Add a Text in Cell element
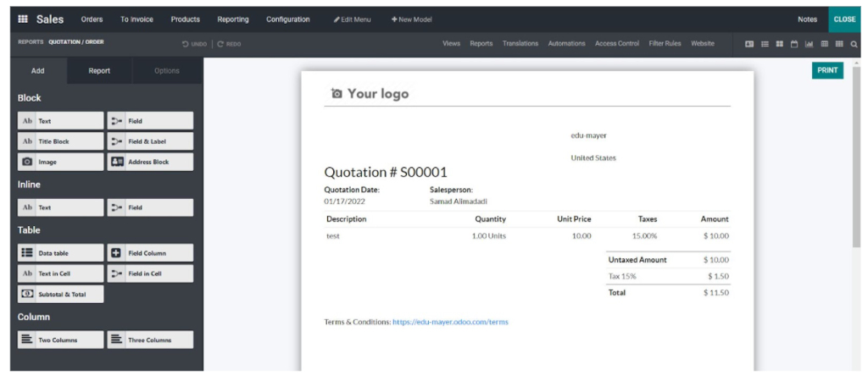Image resolution: width=868 pixels, height=381 pixels. (x=60, y=273)
